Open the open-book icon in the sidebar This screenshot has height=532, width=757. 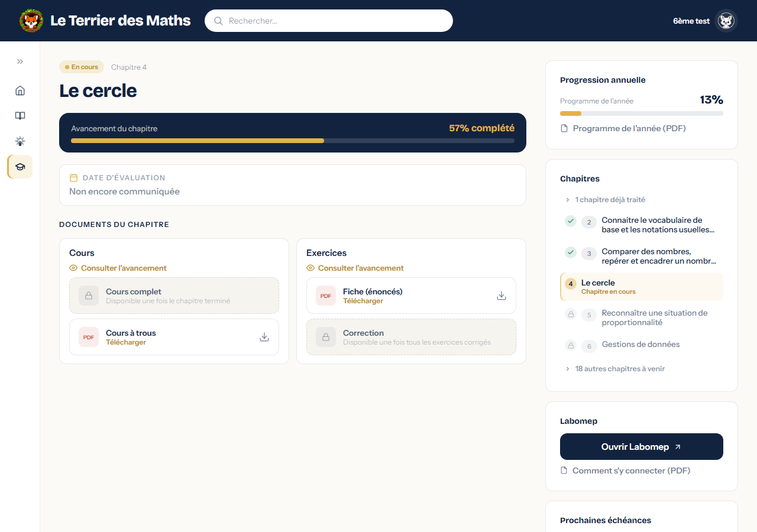(20, 116)
